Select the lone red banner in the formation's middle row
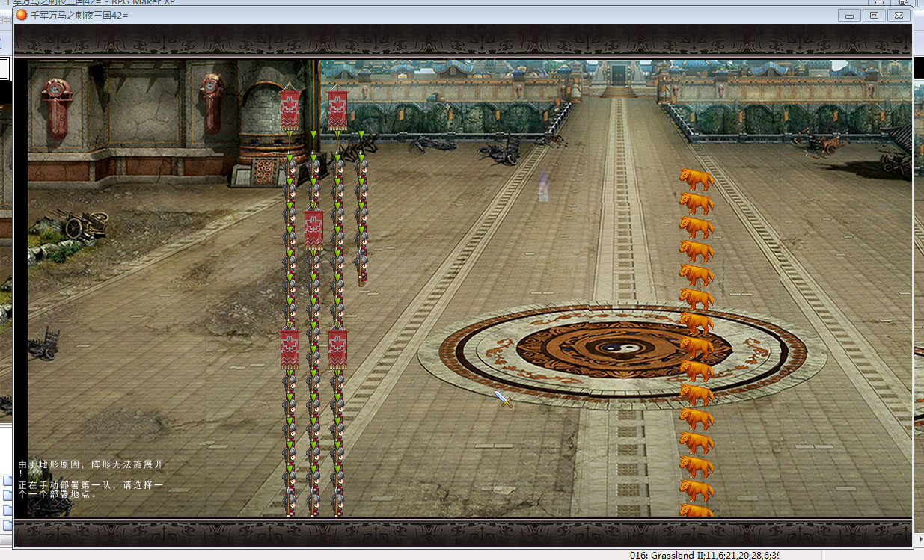This screenshot has width=924, height=560. point(313,230)
